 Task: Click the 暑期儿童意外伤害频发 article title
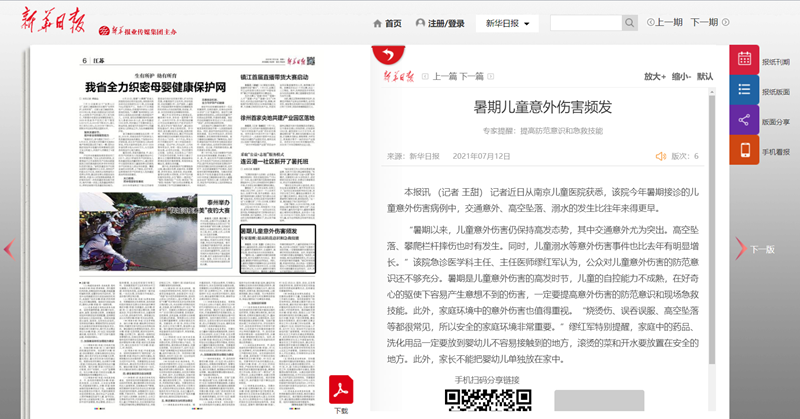[542, 107]
